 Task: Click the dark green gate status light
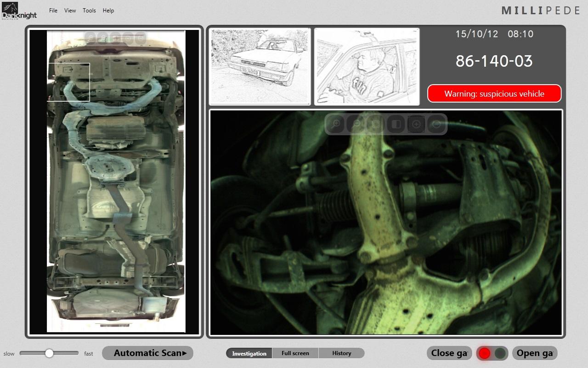coord(501,353)
